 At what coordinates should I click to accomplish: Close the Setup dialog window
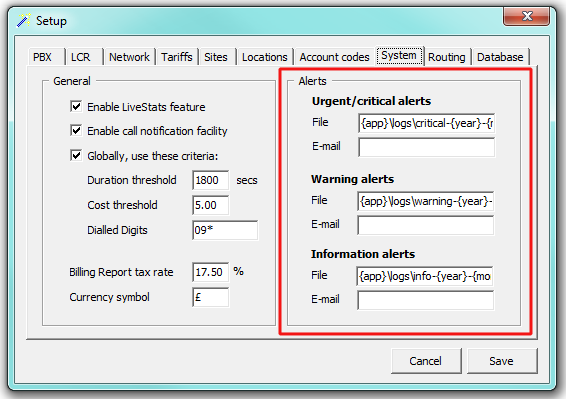tap(526, 17)
